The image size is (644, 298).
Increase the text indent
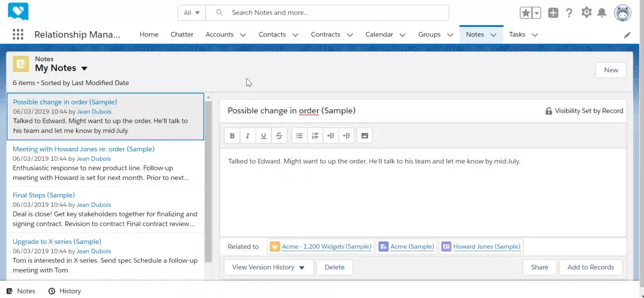[331, 136]
